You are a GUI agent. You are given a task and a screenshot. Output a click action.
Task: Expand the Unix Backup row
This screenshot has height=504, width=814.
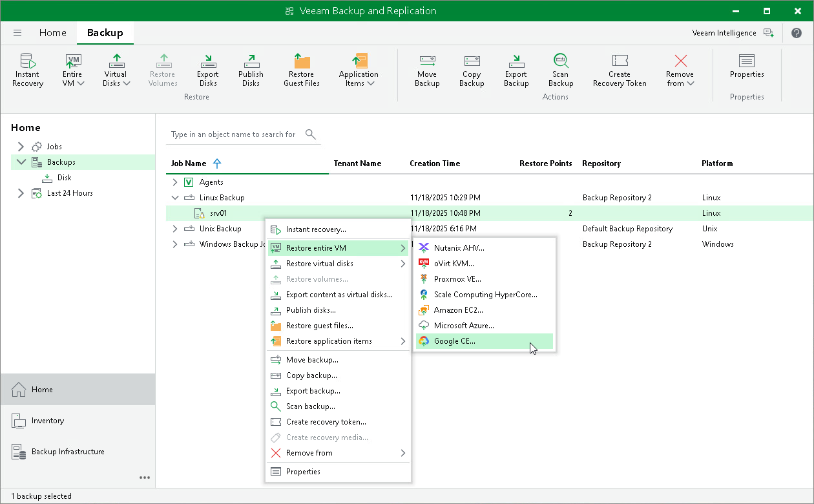coord(175,229)
